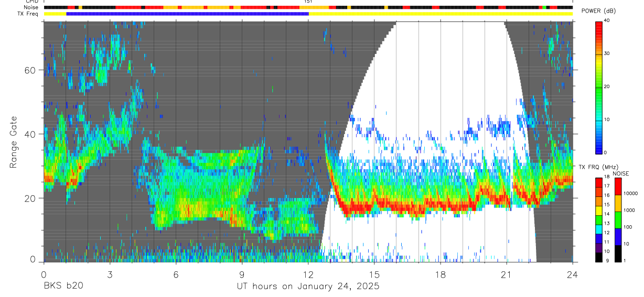Click the TX Freq row label at top
Viewport: 644px width, 297px height.
tap(29, 13)
